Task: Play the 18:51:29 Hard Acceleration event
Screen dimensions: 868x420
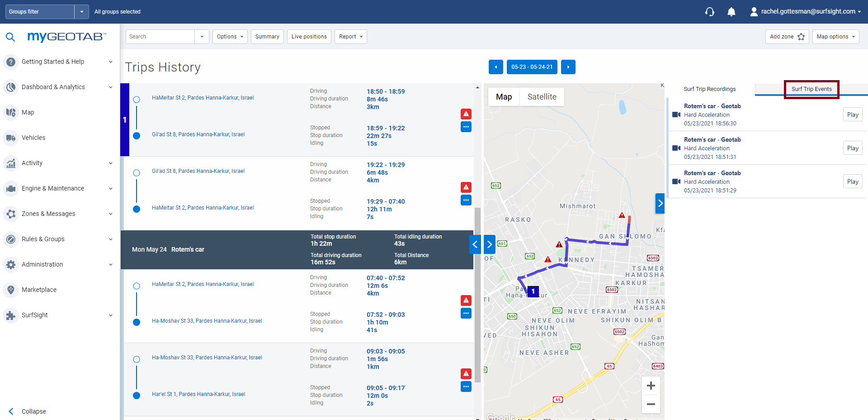Action: [x=853, y=181]
